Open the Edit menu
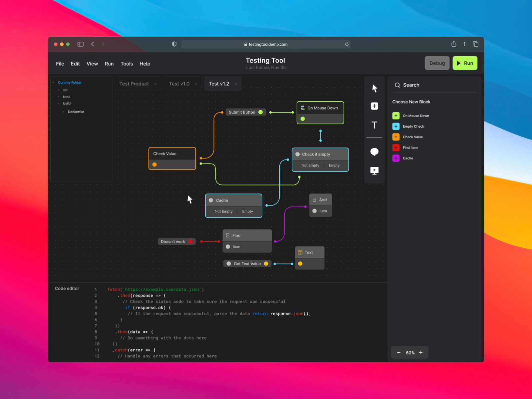Screen dimensions: 532x399 (75, 64)
